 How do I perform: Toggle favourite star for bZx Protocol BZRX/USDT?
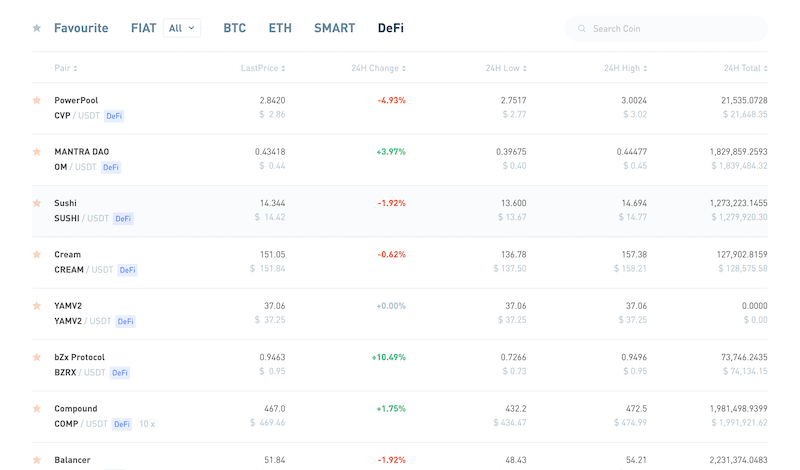37,357
